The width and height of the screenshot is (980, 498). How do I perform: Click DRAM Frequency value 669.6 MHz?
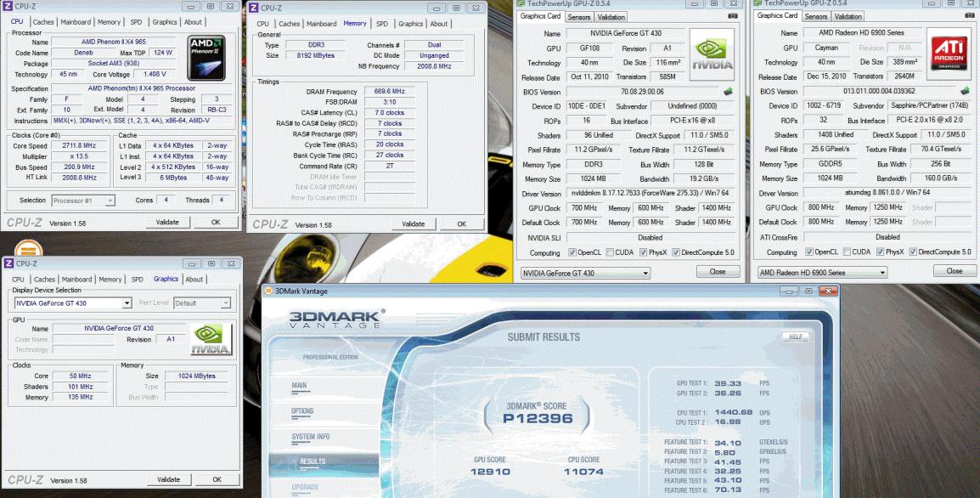(x=390, y=91)
